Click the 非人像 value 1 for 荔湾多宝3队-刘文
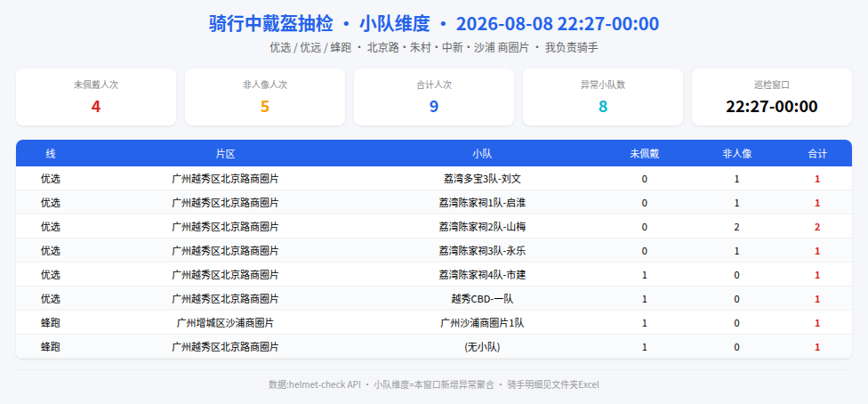This screenshot has width=868, height=404. click(x=736, y=179)
